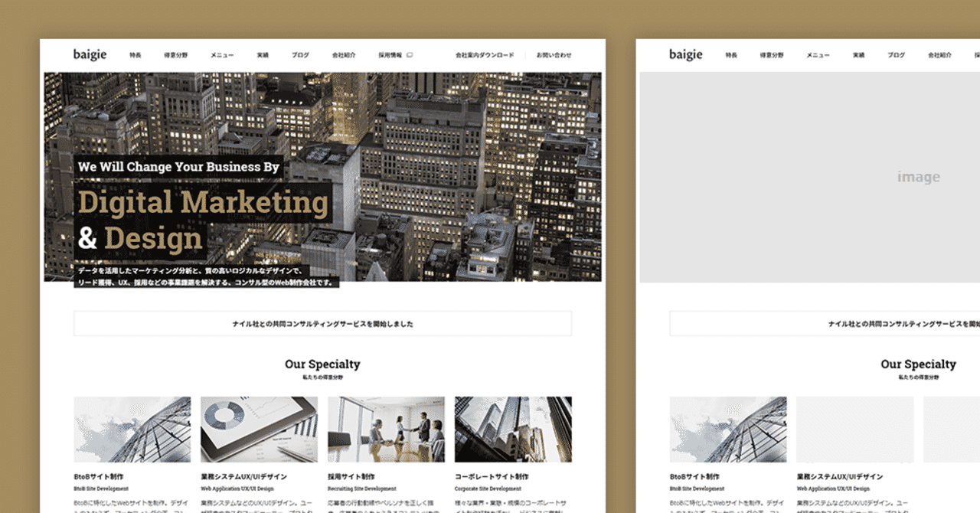980x513 pixels.
Task: Click 'BtoB Site Development' subtitle on left page
Action: (101, 488)
